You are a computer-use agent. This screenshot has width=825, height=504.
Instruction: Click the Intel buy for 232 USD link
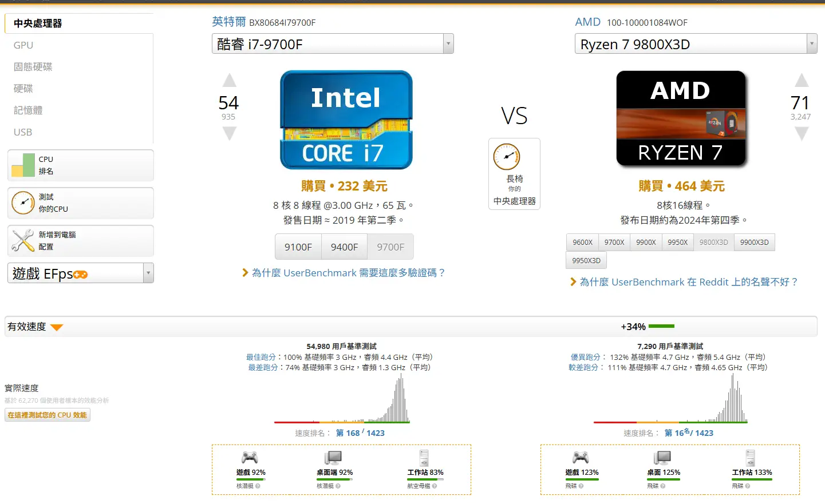(344, 186)
